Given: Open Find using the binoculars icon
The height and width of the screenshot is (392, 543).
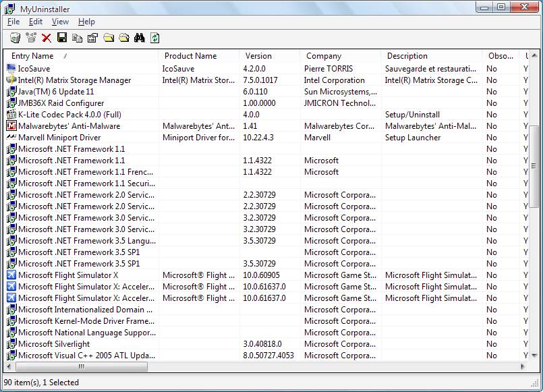Looking at the screenshot, I should pyautogui.click(x=139, y=38).
